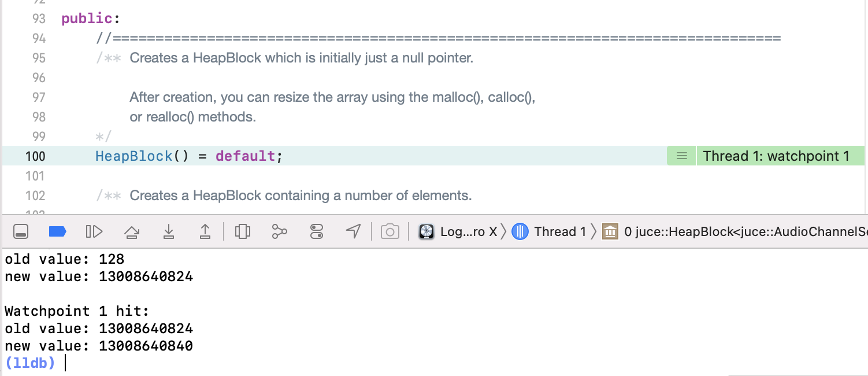Click the Simulate Location arrow icon
The width and height of the screenshot is (868, 376).
353,232
